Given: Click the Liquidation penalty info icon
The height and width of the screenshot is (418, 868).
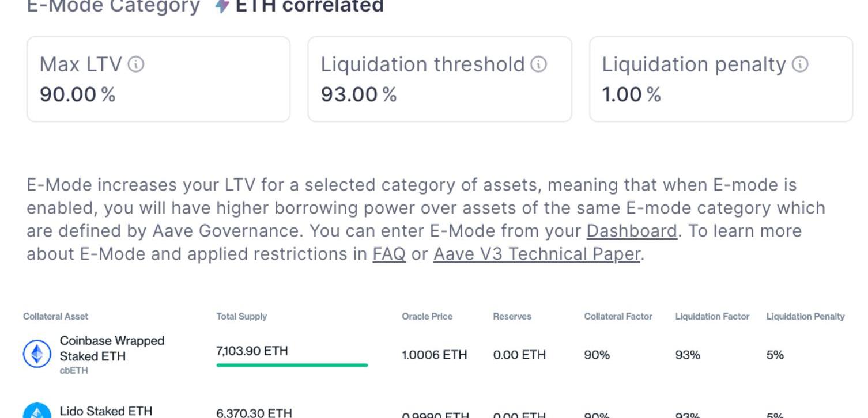Looking at the screenshot, I should tap(800, 64).
